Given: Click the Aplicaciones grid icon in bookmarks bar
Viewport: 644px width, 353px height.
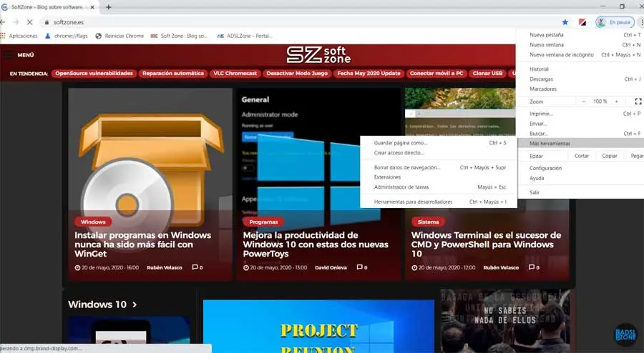Looking at the screenshot, I should pos(4,36).
